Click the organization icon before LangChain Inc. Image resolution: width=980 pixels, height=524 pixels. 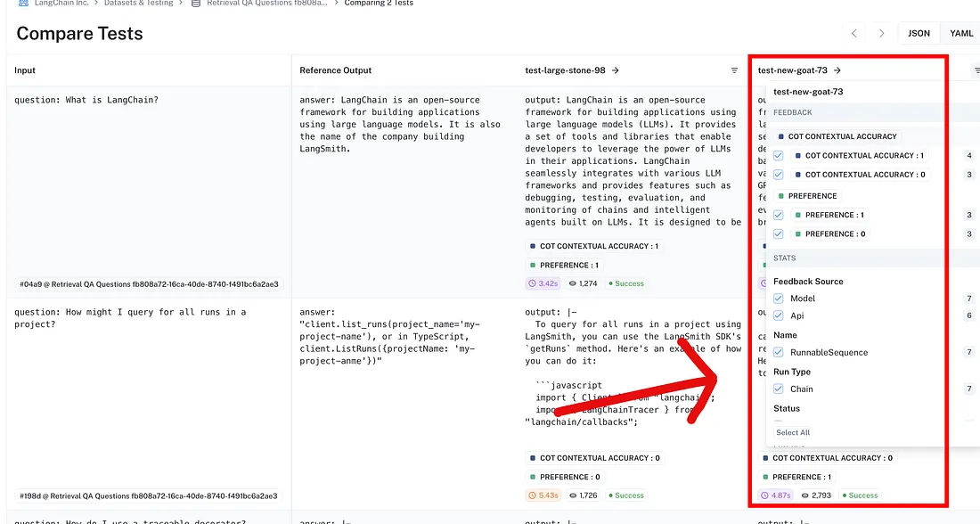[23, 4]
